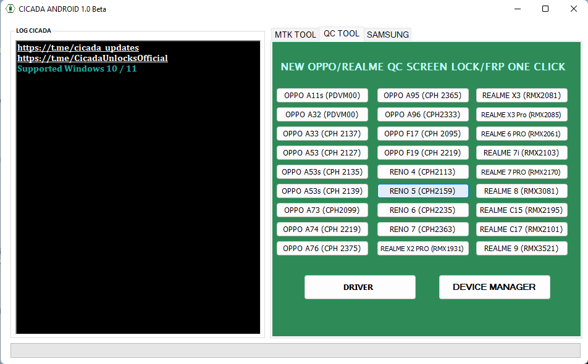
Task: Open the SAMSUNG tab
Action: [387, 35]
